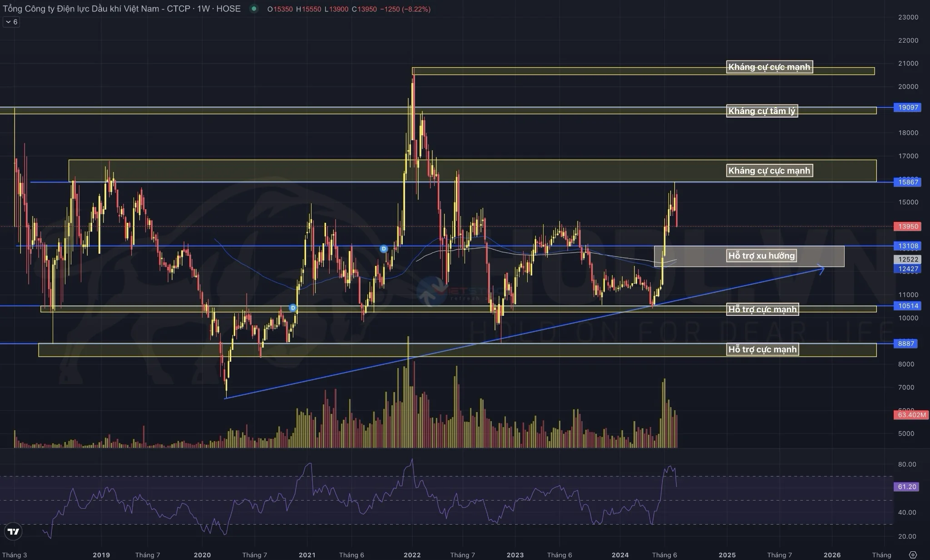Image resolution: width=930 pixels, height=560 pixels.
Task: Select the 8887 blue line price tag
Action: (x=905, y=344)
